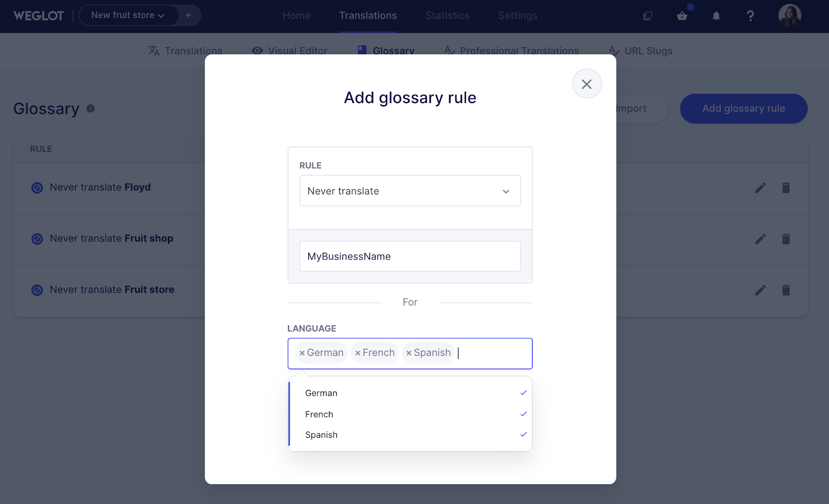Click the Glossary info icon
Screen dimensions: 829x504
(91, 109)
